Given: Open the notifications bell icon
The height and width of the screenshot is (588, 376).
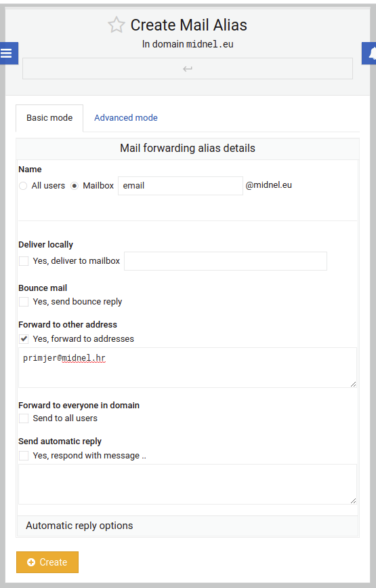Looking at the screenshot, I should (x=370, y=54).
